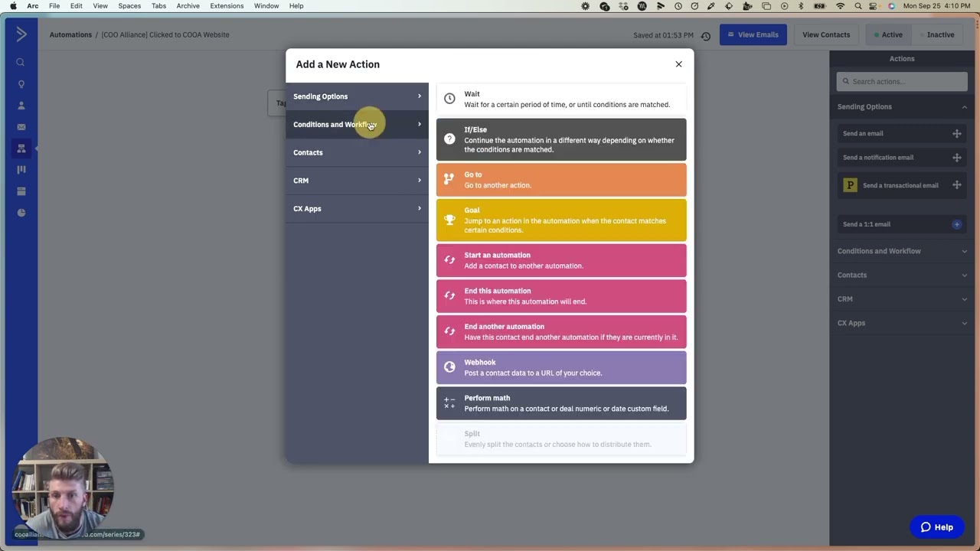The height and width of the screenshot is (551, 980).
Task: Click the Postmark P icon in Actions panel
Action: (850, 185)
